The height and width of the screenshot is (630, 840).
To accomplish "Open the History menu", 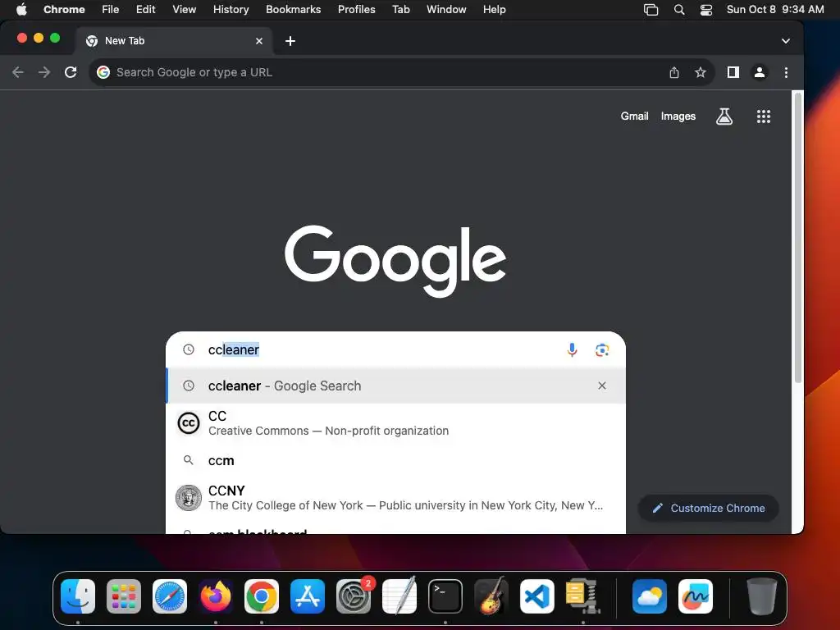I will tap(231, 10).
